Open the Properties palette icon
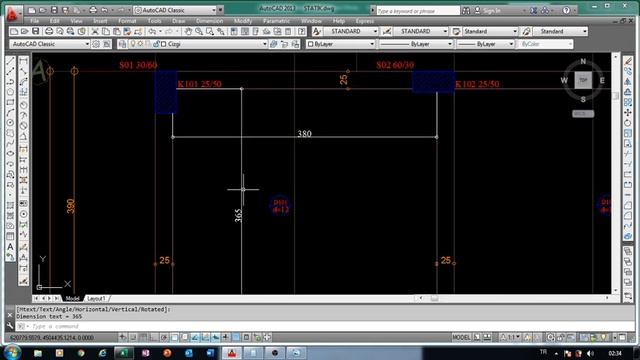This screenshot has width=640, height=360. click(x=234, y=31)
